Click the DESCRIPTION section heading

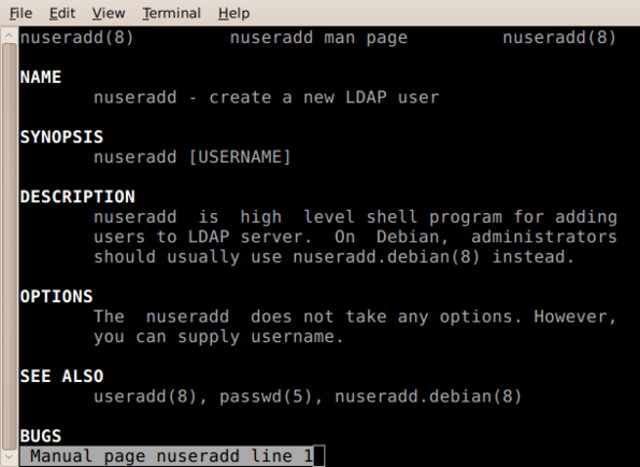(x=78, y=197)
